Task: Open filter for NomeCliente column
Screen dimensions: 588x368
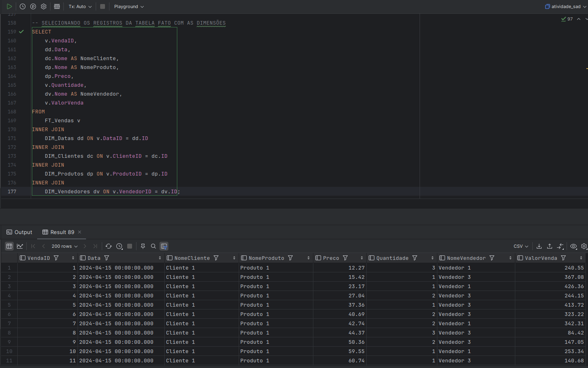Action: pos(216,258)
